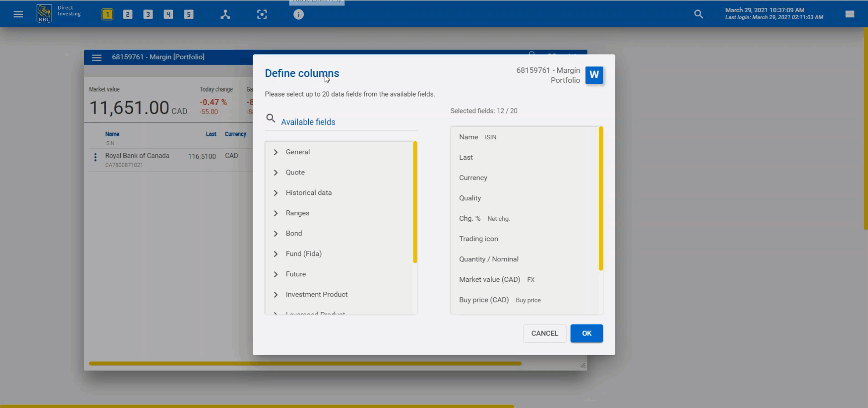
Task: Select the Last selected field
Action: pyautogui.click(x=525, y=158)
